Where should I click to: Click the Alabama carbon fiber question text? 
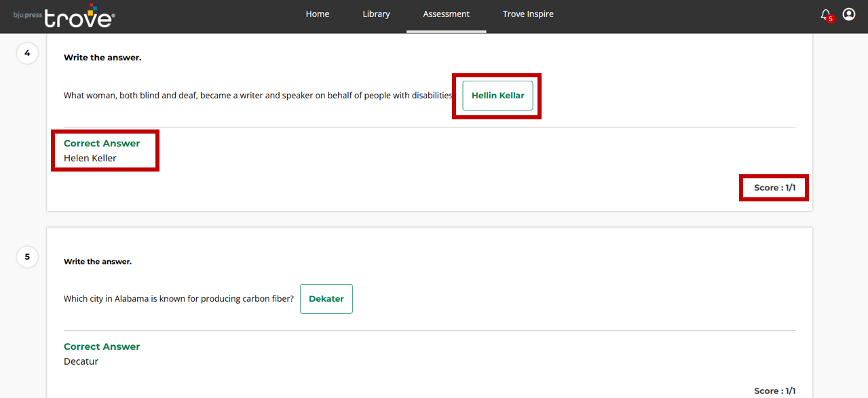178,299
